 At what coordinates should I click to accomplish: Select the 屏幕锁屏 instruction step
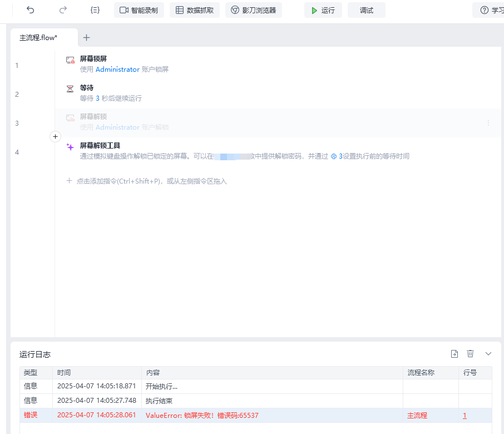click(93, 58)
